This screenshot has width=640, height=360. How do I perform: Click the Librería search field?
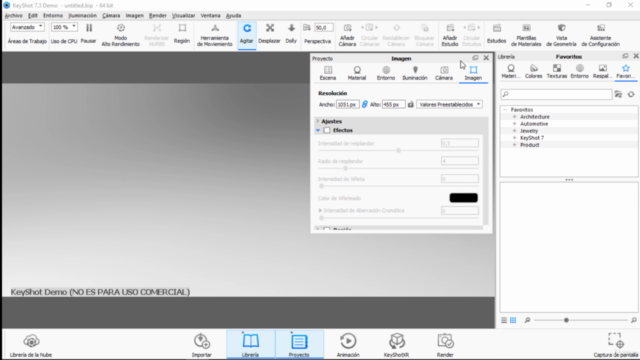click(556, 94)
